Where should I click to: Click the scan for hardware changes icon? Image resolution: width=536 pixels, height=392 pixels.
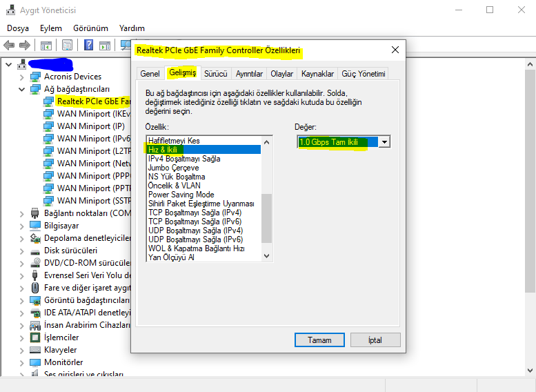[126, 45]
